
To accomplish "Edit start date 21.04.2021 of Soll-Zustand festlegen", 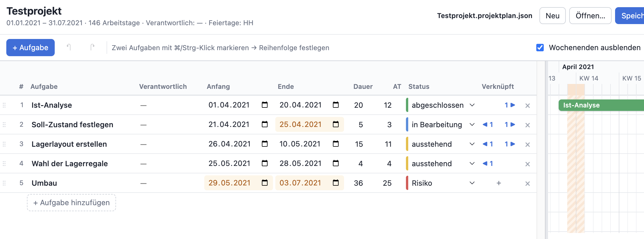I will (x=229, y=124).
